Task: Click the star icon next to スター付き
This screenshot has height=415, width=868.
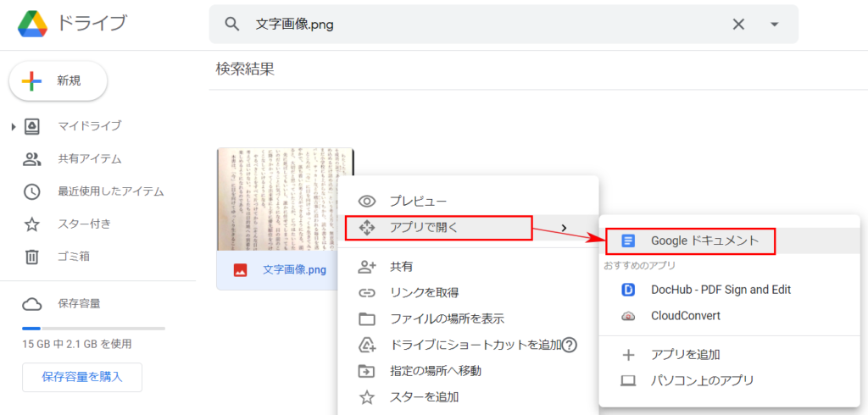Action: (32, 224)
